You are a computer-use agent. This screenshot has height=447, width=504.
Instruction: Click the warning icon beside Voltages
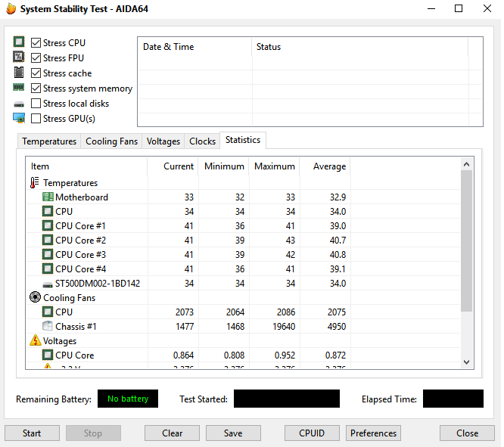pyautogui.click(x=35, y=341)
